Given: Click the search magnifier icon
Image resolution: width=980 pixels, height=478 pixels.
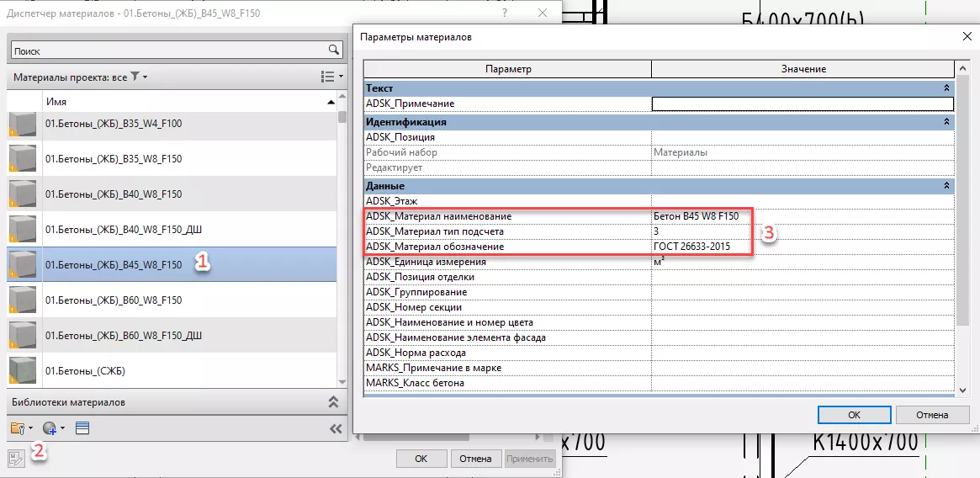Looking at the screenshot, I should pos(334,50).
